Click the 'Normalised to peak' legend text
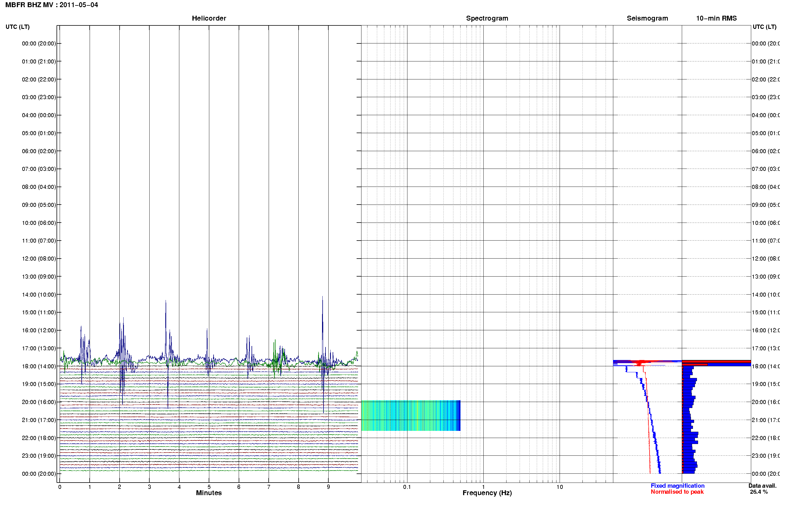 pyautogui.click(x=677, y=492)
